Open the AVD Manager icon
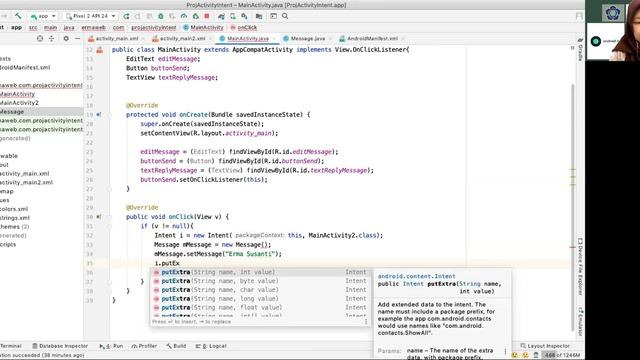Viewport: 640px width, 360px height. click(233, 16)
